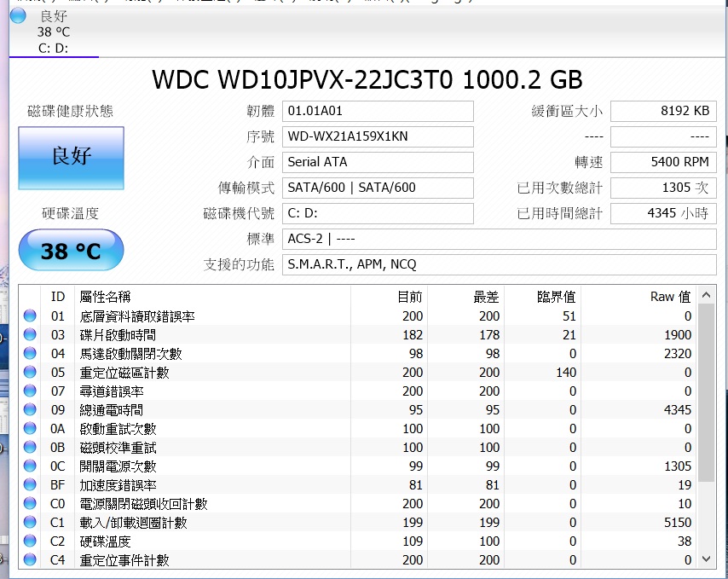Select the row 開關電源次數
The image size is (728, 579).
coord(358,466)
